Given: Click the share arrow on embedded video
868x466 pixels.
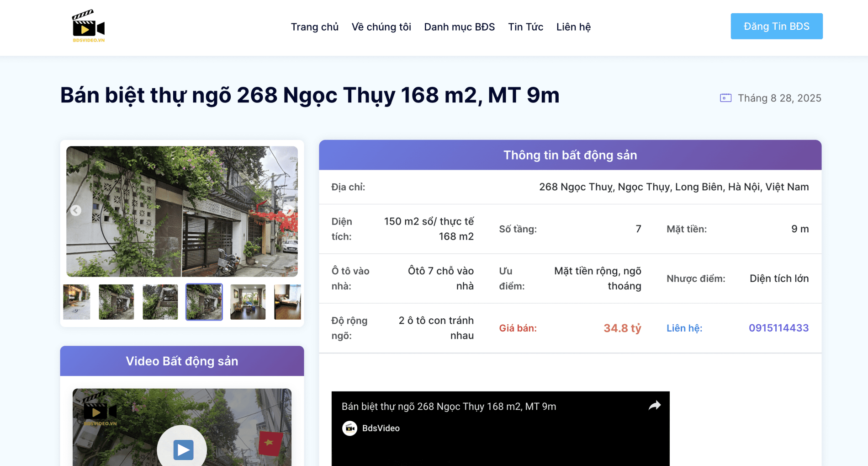Looking at the screenshot, I should pos(654,406).
